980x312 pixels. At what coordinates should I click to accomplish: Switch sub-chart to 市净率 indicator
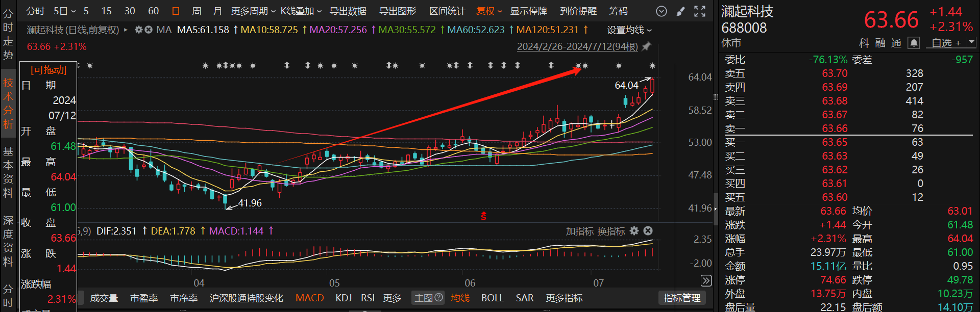coord(184,298)
